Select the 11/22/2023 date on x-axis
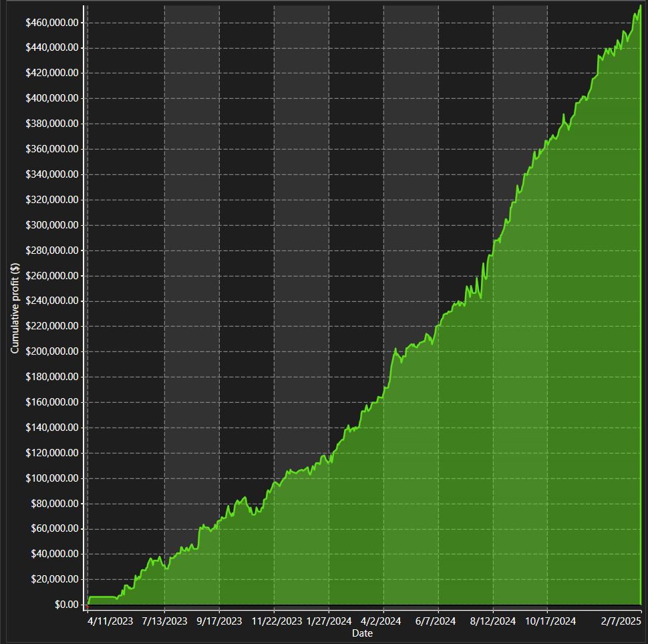The width and height of the screenshot is (648, 644). click(277, 621)
